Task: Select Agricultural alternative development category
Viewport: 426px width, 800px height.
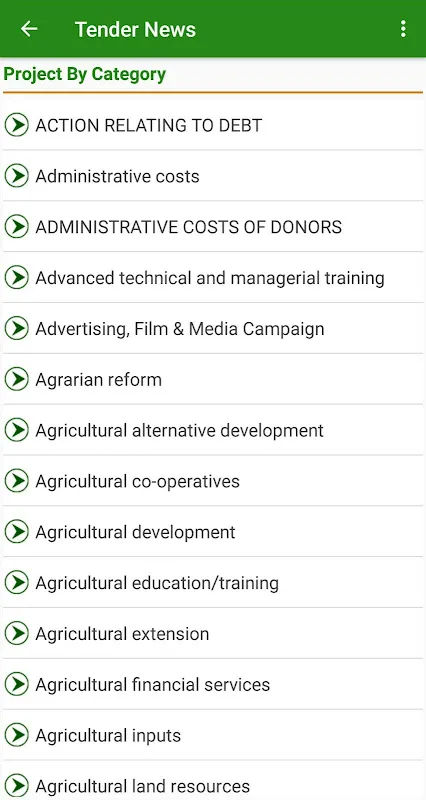Action: tap(213, 430)
